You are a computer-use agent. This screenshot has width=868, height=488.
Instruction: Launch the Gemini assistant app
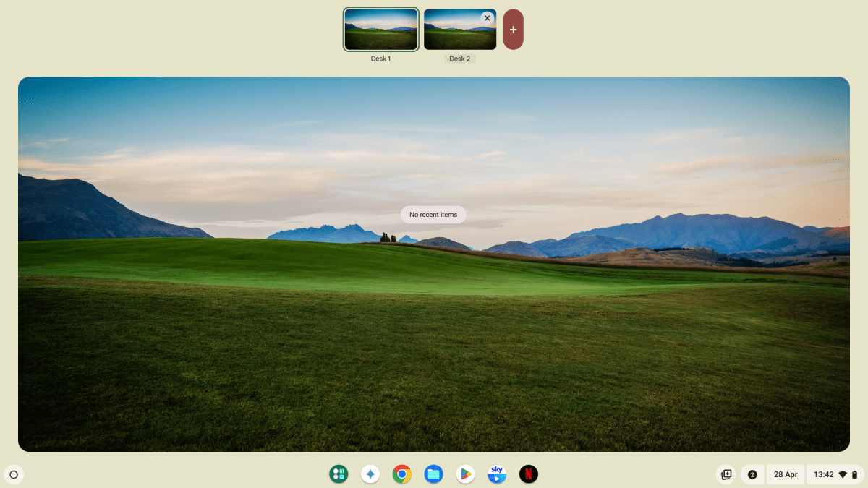point(370,474)
